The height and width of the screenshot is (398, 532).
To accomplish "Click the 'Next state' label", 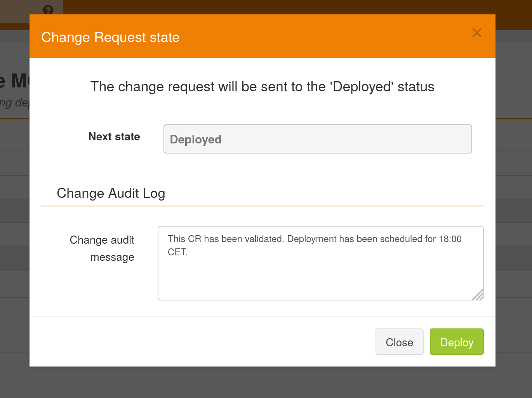I will click(x=114, y=136).
